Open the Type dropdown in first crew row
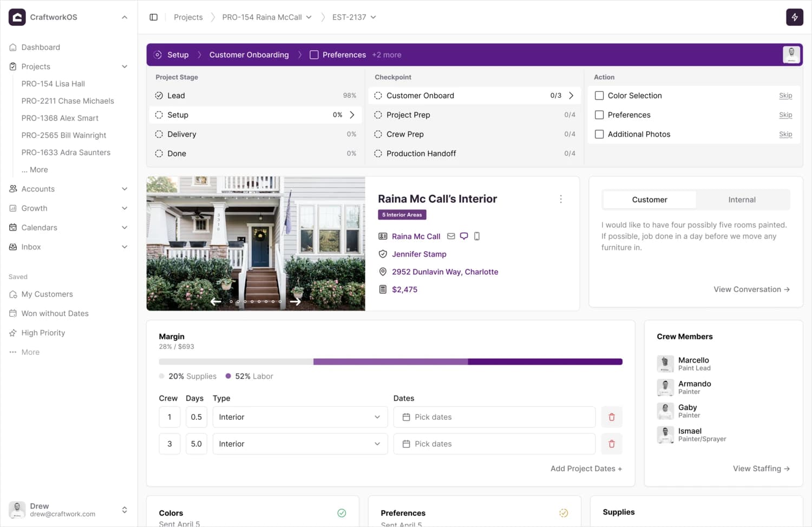 pos(300,417)
